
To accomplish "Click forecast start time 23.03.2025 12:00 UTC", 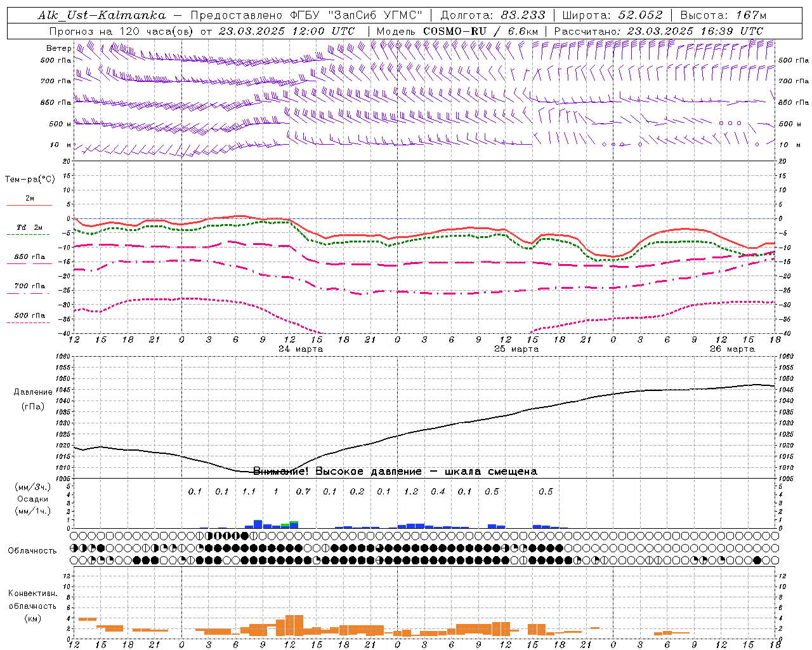I will click(x=287, y=31).
